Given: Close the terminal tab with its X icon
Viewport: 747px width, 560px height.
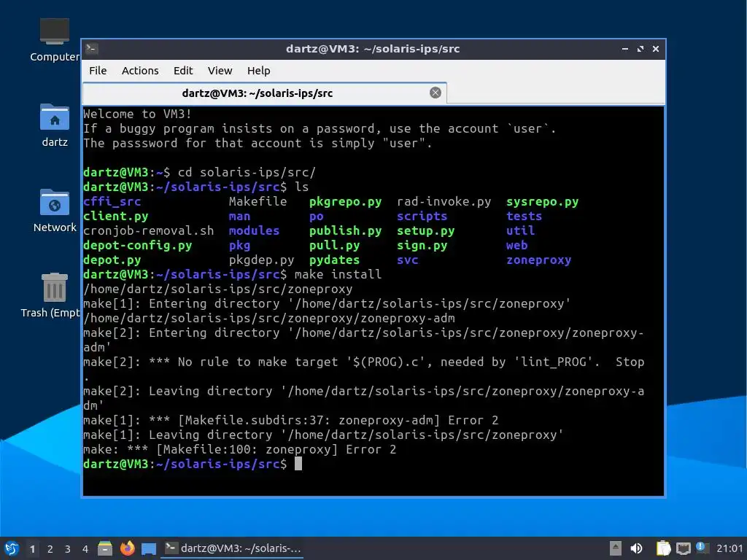Looking at the screenshot, I should [x=435, y=93].
